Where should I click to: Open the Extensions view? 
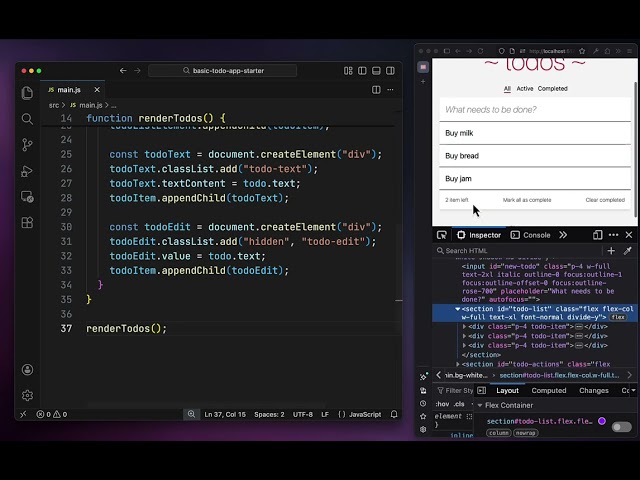(27, 223)
